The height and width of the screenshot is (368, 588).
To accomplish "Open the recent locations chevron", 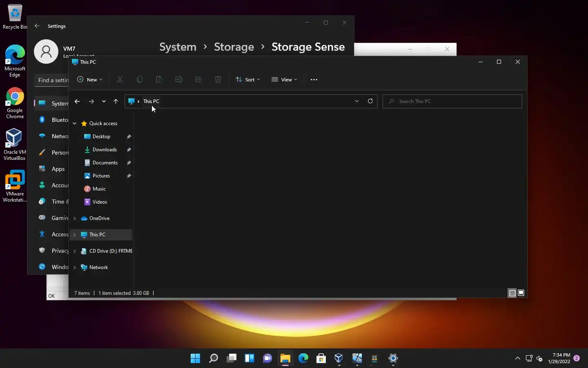I will coord(104,101).
